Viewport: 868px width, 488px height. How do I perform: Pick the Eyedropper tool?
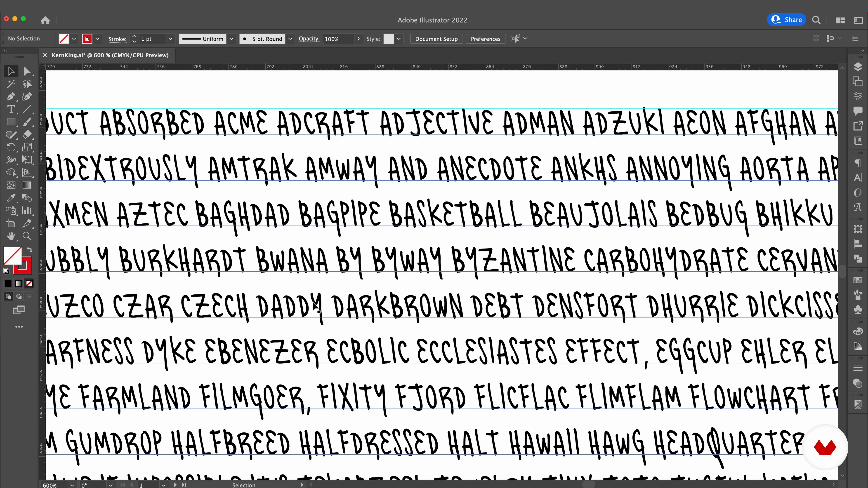point(11,198)
